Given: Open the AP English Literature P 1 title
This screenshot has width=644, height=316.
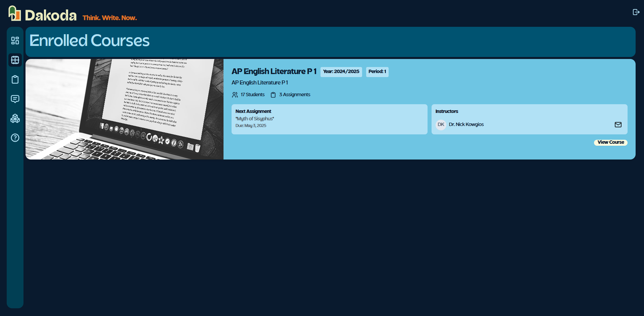Looking at the screenshot, I should click(x=274, y=71).
